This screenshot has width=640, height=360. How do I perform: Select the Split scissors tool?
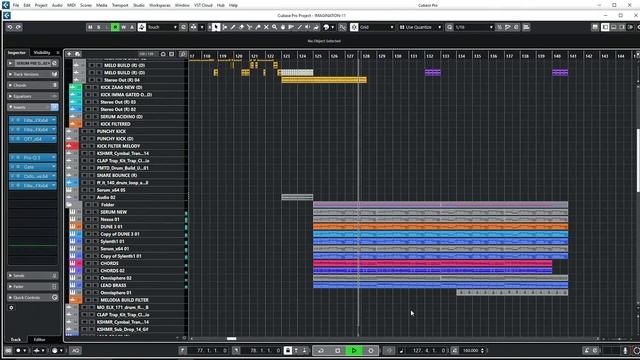[249, 27]
